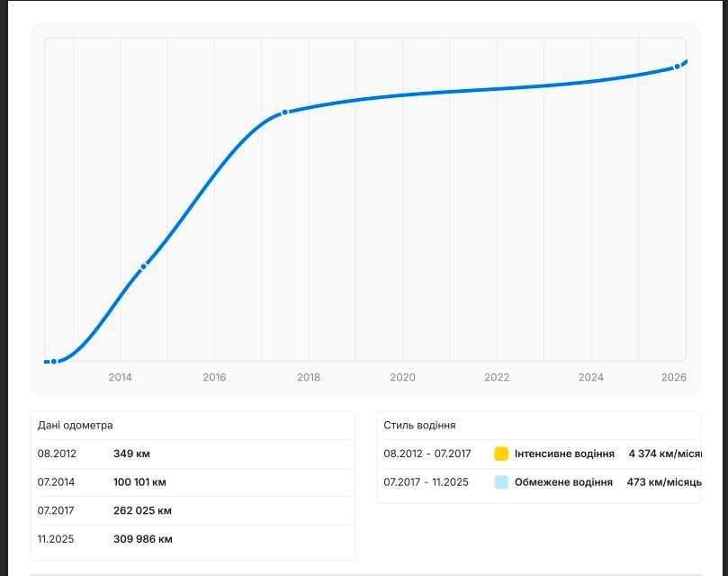Select the 2014 axis label
This screenshot has height=576, width=728.
[x=120, y=377]
